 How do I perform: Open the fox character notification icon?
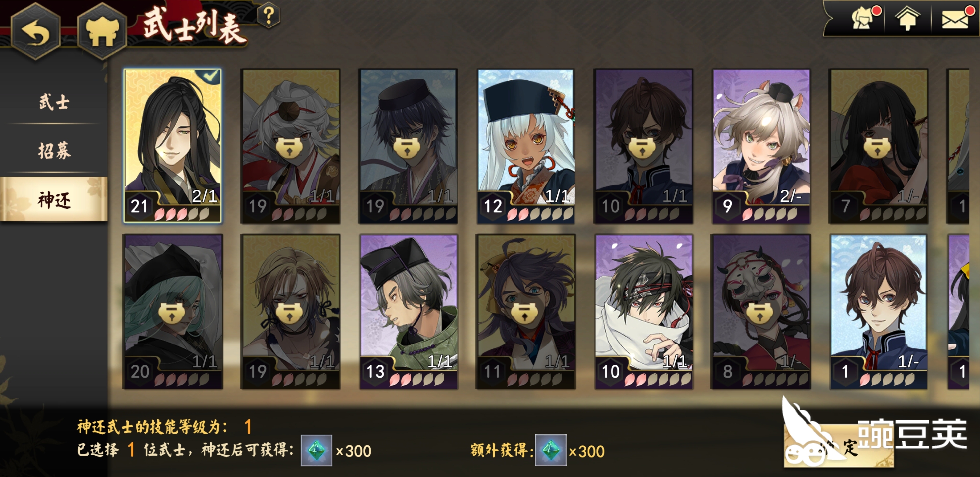coord(863,18)
